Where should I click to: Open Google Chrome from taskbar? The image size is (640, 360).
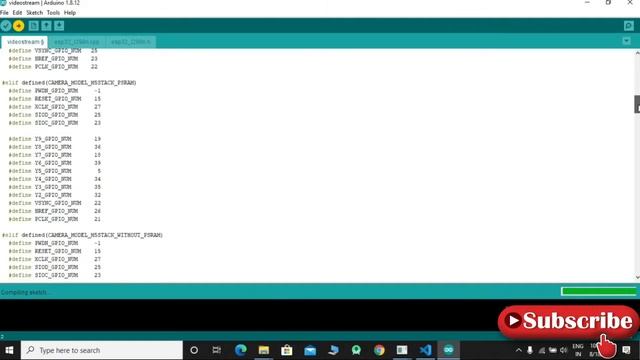tap(379, 350)
